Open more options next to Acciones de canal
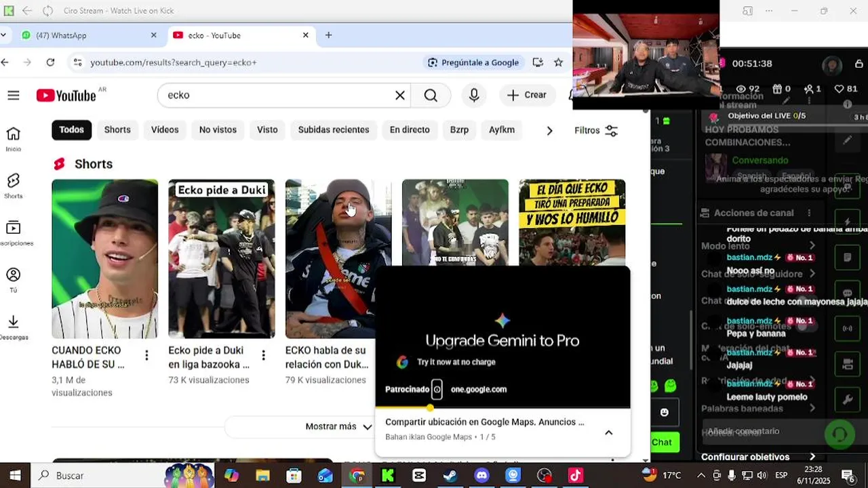The width and height of the screenshot is (868, 488). coord(809,213)
